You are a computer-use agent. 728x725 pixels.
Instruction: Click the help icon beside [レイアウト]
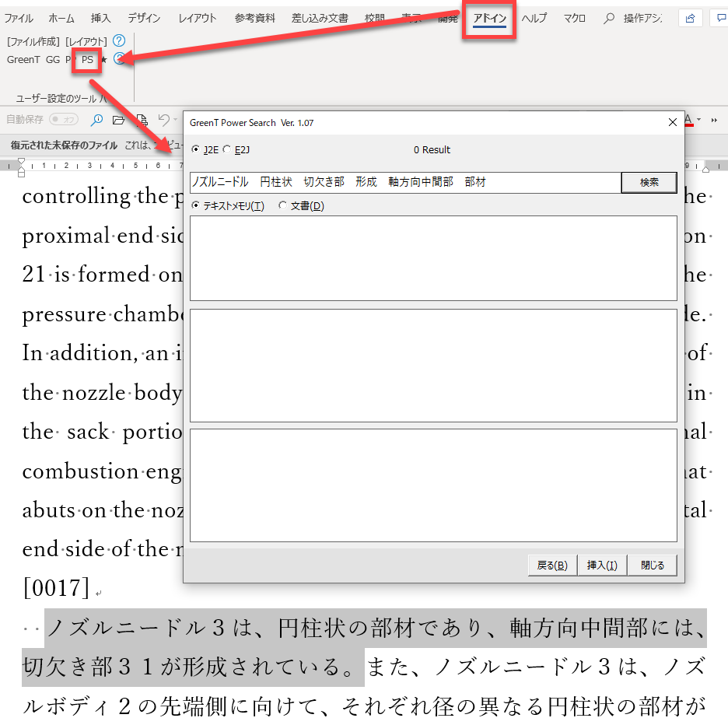pos(118,40)
